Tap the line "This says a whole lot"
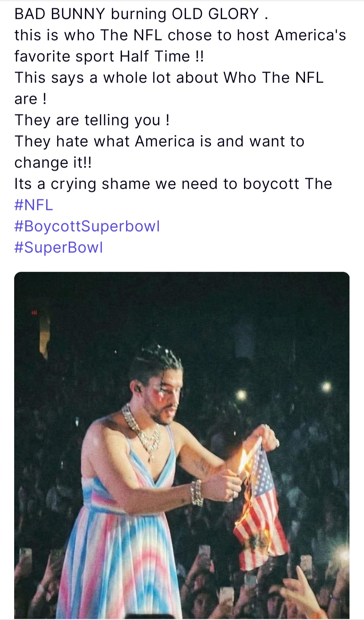364x620 pixels. tap(169, 78)
